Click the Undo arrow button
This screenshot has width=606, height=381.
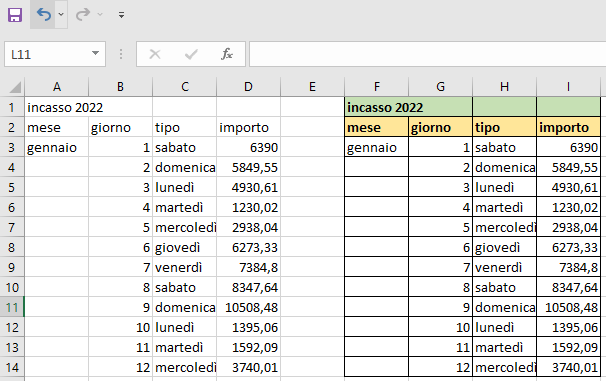(x=43, y=15)
